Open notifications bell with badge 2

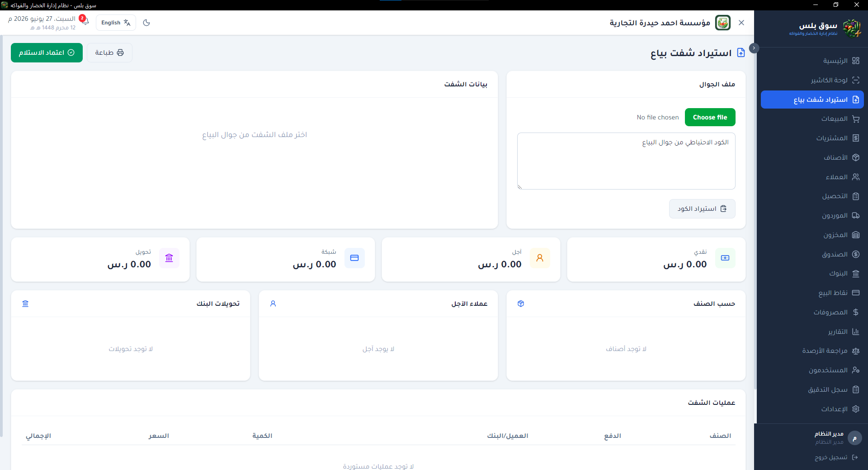coord(85,21)
